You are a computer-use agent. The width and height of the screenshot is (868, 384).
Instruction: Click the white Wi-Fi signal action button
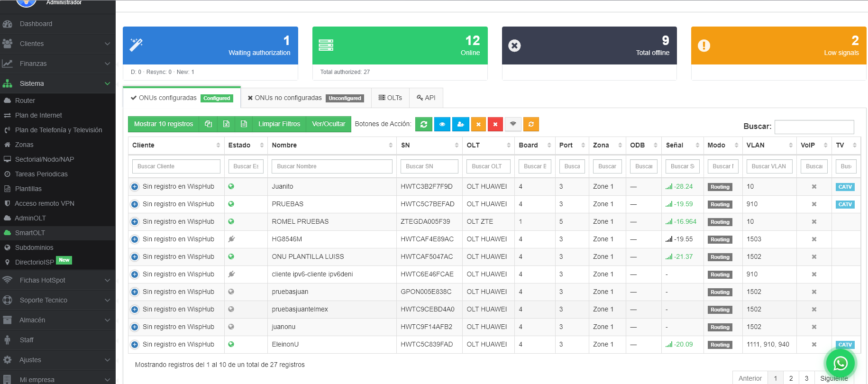(x=513, y=124)
